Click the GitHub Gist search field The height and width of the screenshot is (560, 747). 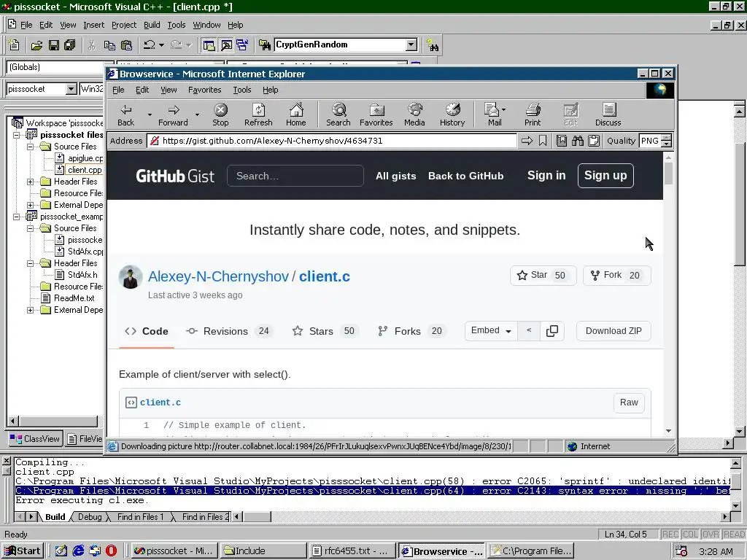295,176
